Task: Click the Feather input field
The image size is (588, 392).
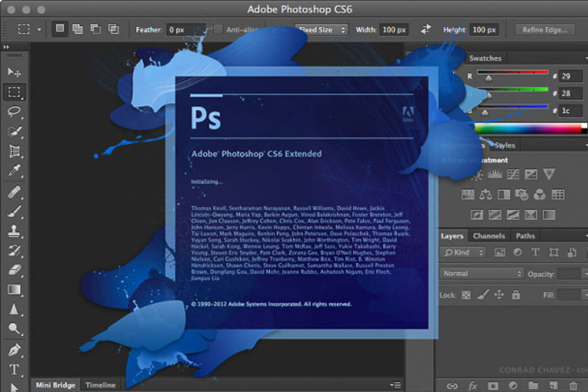Action: 185,30
